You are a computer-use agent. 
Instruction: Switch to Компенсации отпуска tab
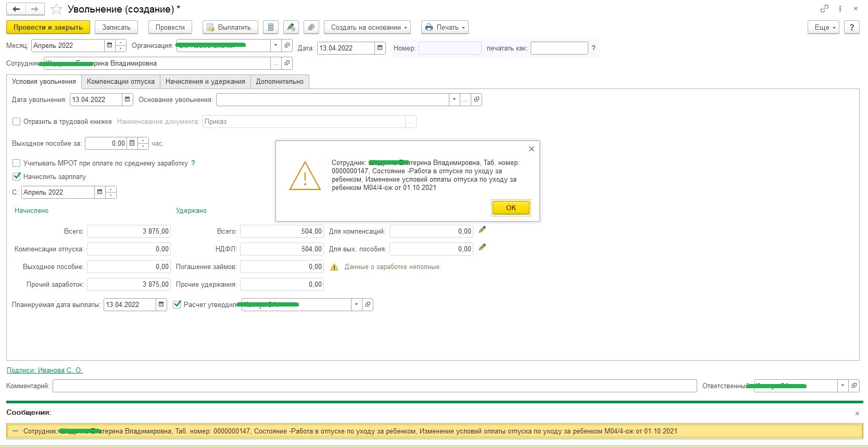point(121,82)
